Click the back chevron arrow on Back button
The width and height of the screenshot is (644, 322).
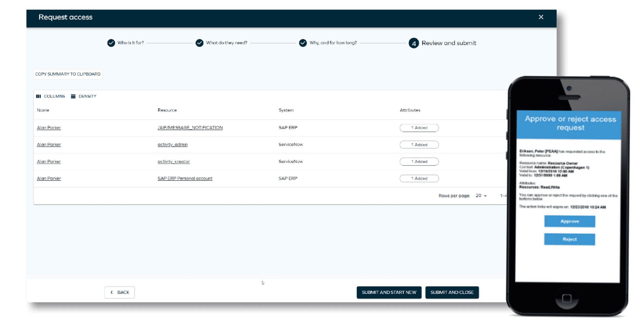[x=111, y=292]
